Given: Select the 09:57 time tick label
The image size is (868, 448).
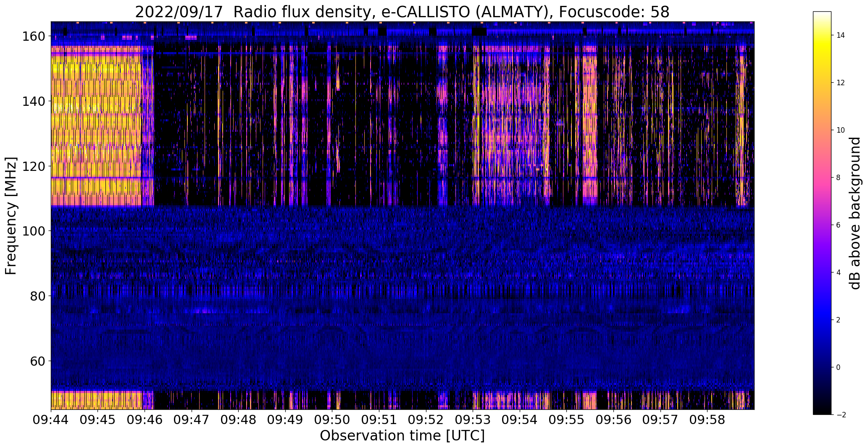Looking at the screenshot, I should pyautogui.click(x=660, y=419).
